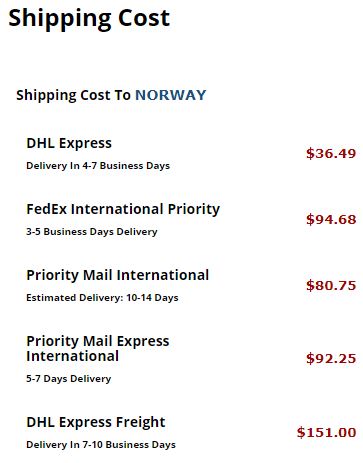Select the DHL Express shipping option
Viewport: 363px width, 463px height.
(x=69, y=144)
